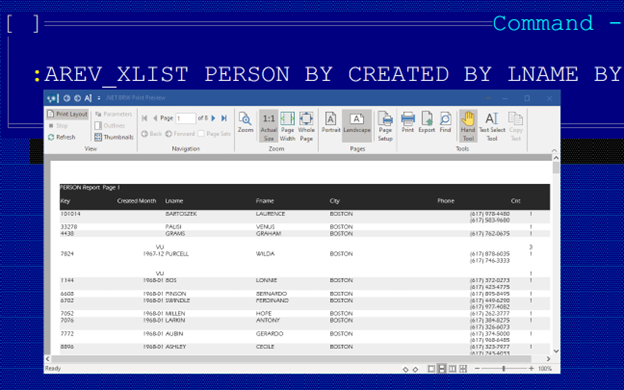The width and height of the screenshot is (624, 390).
Task: Click the page number input field
Action: coord(185,118)
